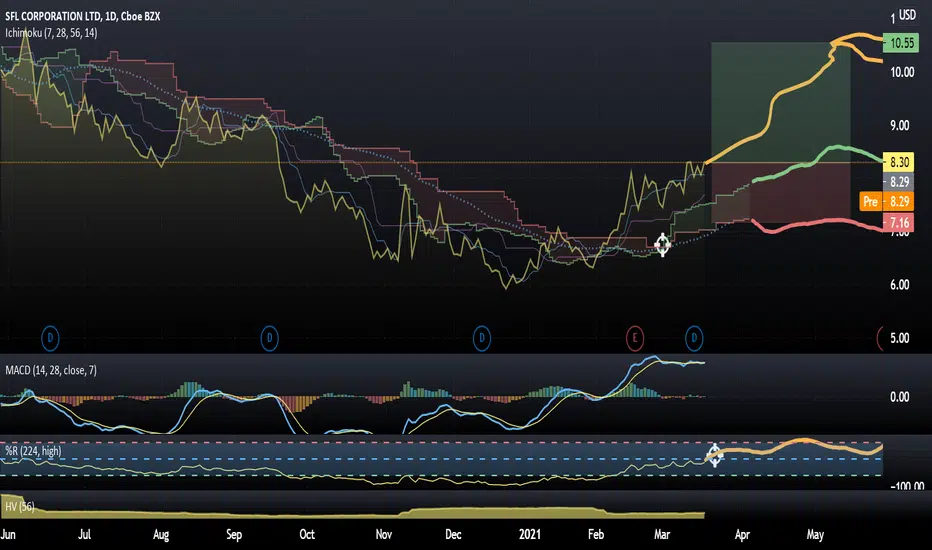Select the red stop-loss zone of long position

pos(781,193)
